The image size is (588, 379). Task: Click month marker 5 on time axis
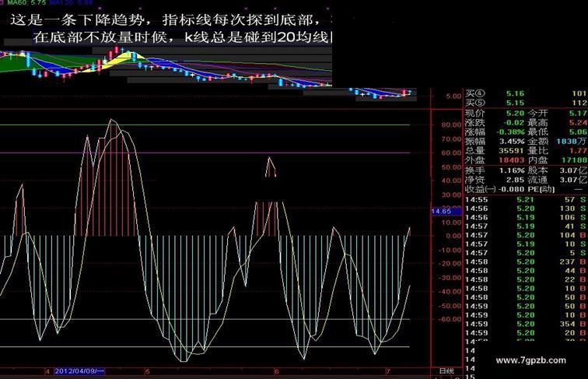[x=147, y=371]
